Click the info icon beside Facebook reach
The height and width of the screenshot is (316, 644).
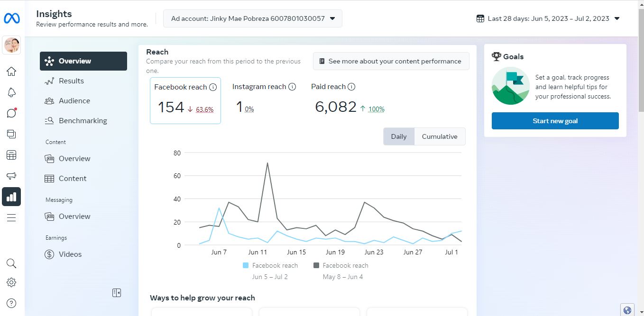pyautogui.click(x=213, y=87)
